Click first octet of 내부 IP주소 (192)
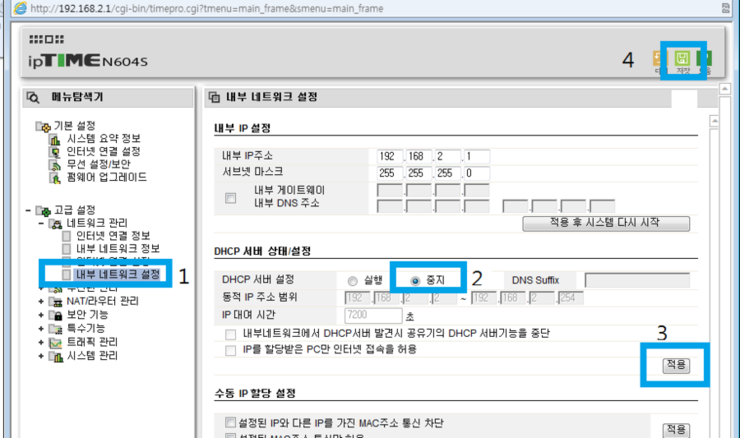Viewport: 740px width, 438px height. pos(390,156)
